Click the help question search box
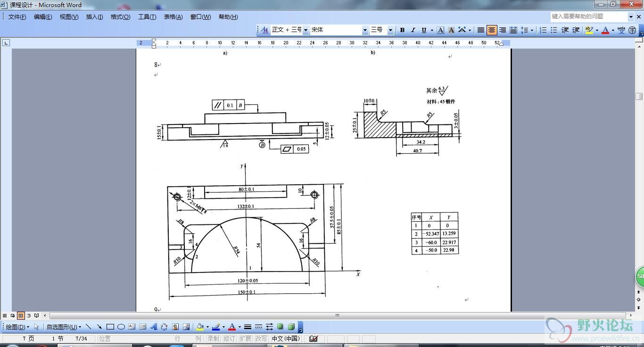The height and width of the screenshot is (347, 644). coord(589,17)
